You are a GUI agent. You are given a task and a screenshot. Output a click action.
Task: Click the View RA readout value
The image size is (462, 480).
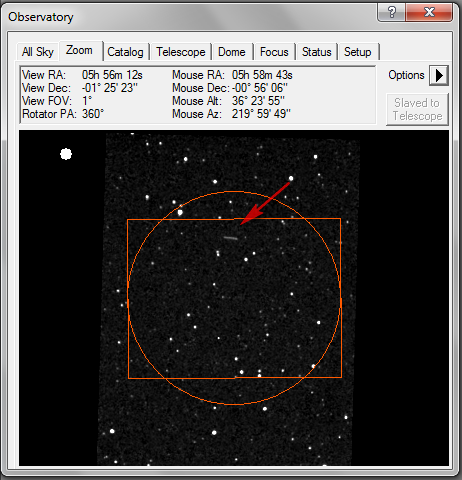[x=112, y=75]
